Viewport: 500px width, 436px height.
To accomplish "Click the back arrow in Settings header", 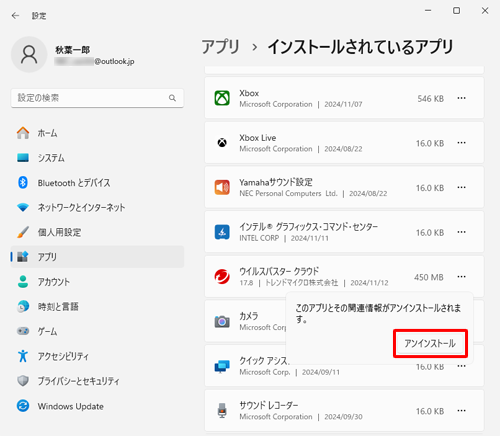I will click(15, 16).
